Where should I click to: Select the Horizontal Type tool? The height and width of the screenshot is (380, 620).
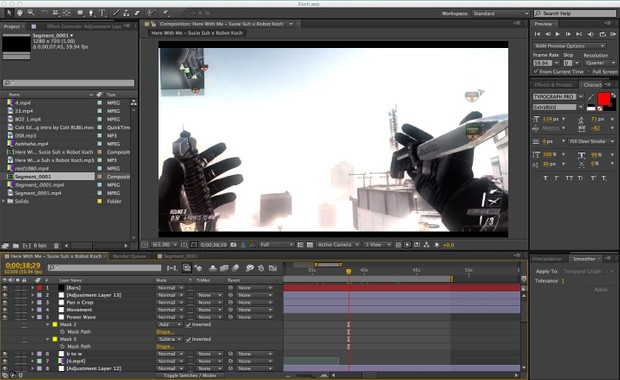coord(102,13)
